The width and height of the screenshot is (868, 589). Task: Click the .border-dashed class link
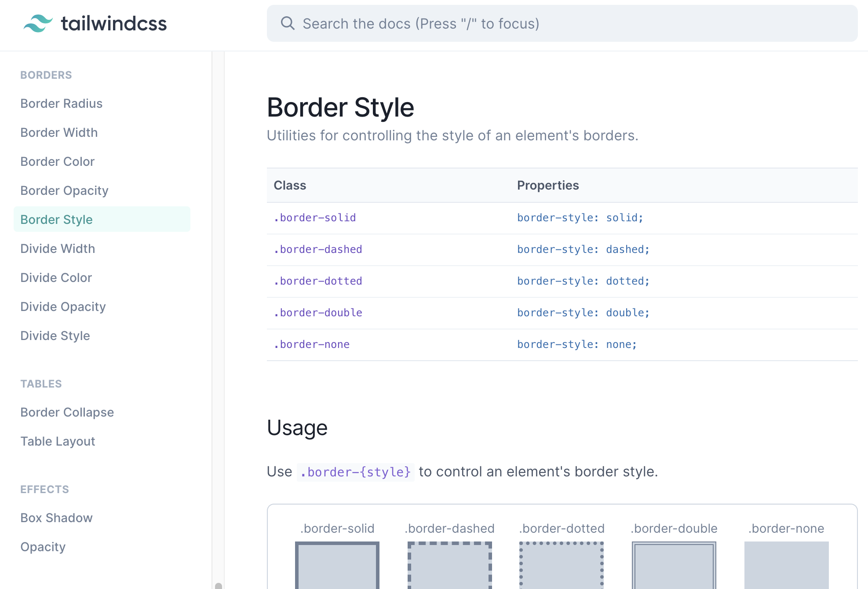coord(317,249)
